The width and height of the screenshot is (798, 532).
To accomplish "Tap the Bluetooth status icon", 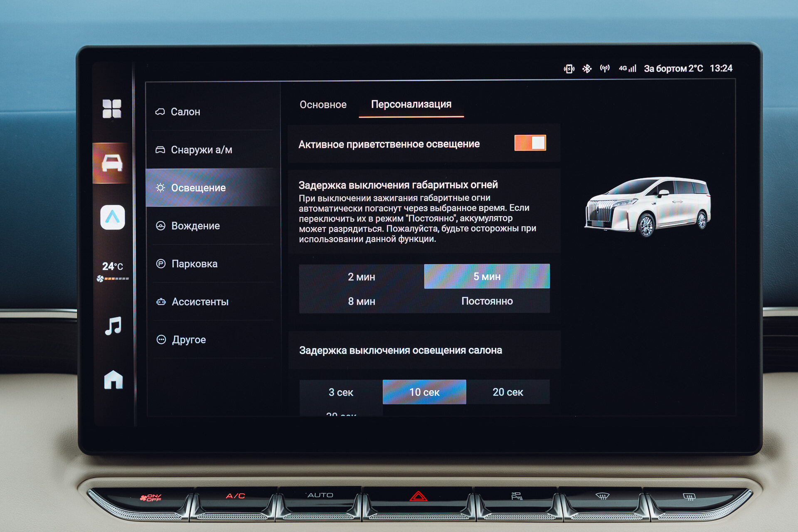I will coord(586,69).
